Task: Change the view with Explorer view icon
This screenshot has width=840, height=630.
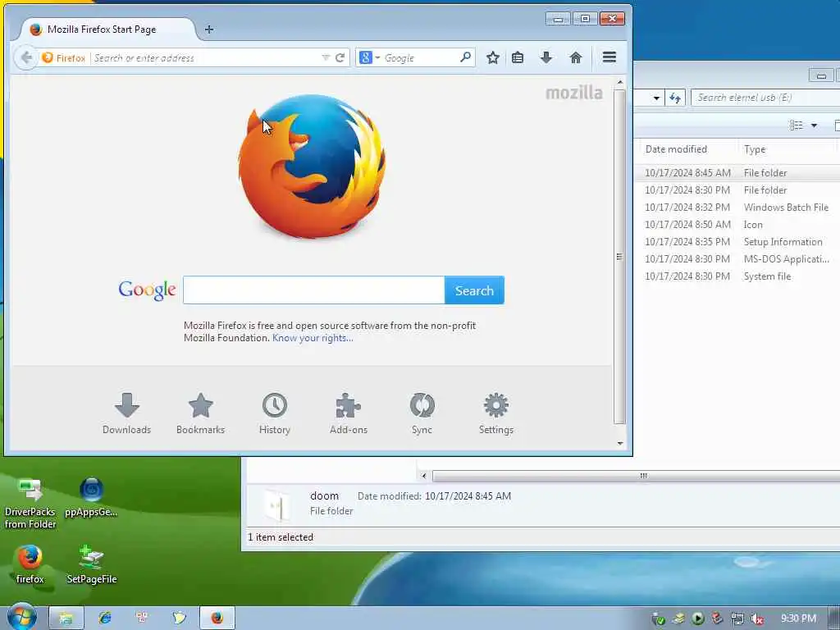Action: click(x=796, y=126)
